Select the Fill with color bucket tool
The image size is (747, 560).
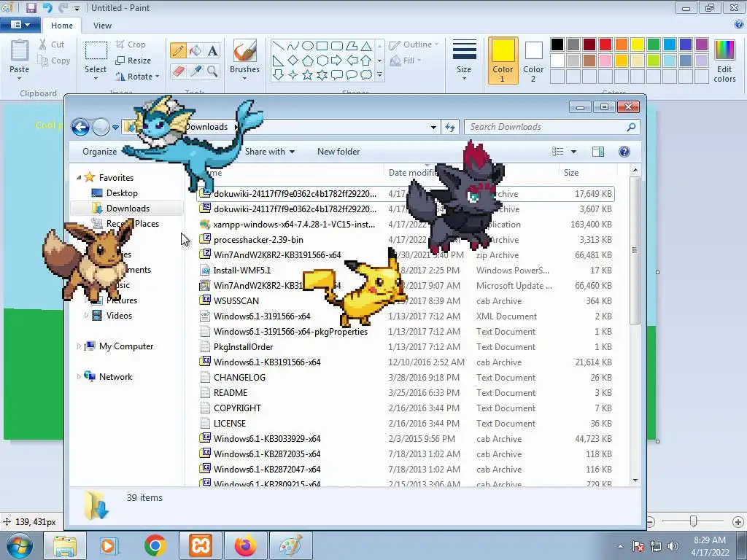pos(196,50)
